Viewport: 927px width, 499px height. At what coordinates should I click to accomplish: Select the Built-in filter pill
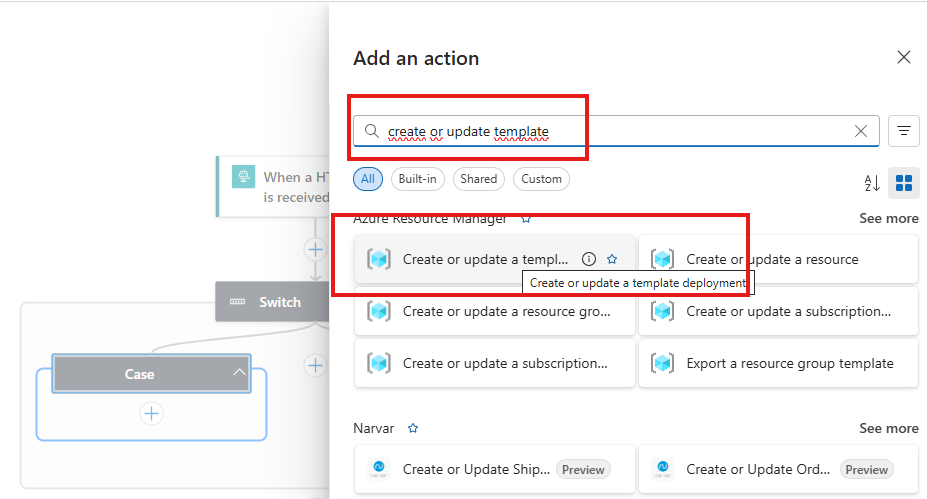tap(417, 179)
